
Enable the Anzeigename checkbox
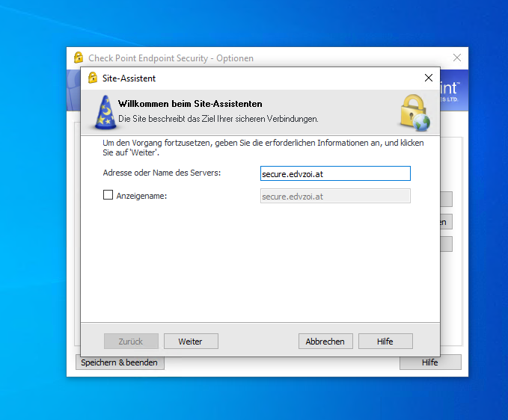pyautogui.click(x=108, y=196)
